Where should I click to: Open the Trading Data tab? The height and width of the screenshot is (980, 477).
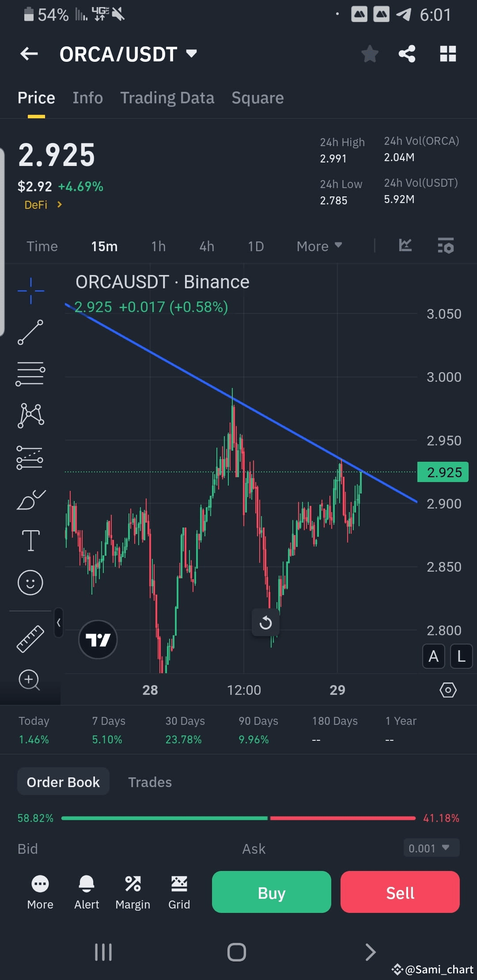(167, 98)
